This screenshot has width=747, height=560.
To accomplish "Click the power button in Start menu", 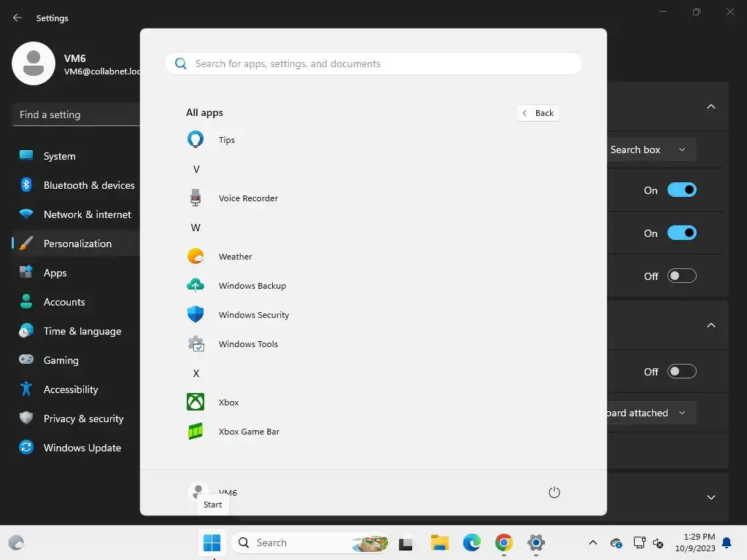I will 554,492.
